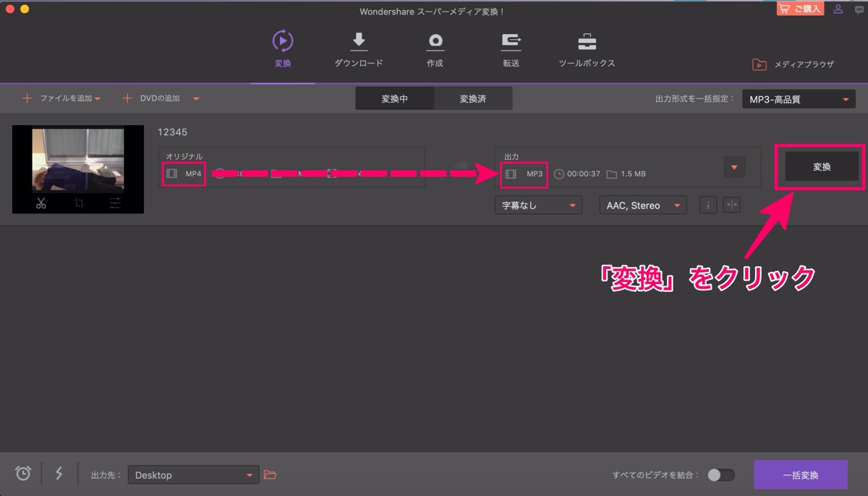Click the lightning bolt high-speed conversion icon
868x496 pixels.
(59, 474)
